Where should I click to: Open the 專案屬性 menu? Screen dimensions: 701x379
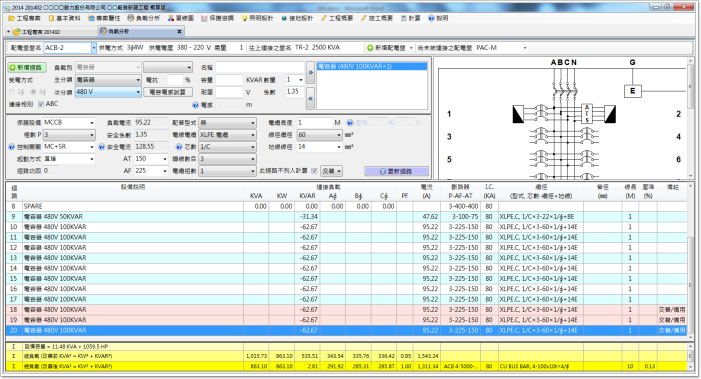click(104, 18)
